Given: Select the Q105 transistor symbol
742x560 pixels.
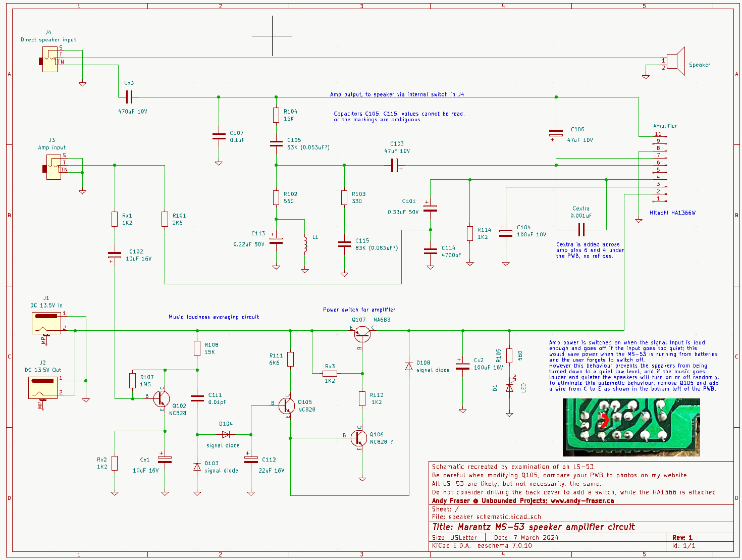Looking at the screenshot, I should (287, 406).
